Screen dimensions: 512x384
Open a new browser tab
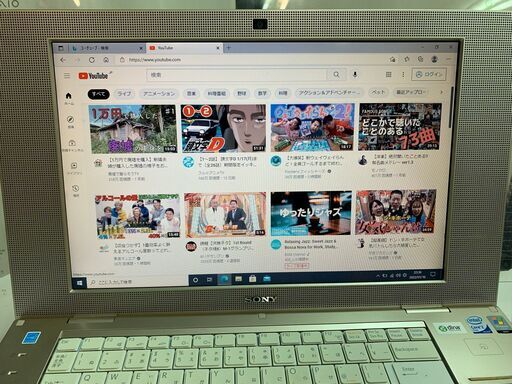(x=228, y=48)
